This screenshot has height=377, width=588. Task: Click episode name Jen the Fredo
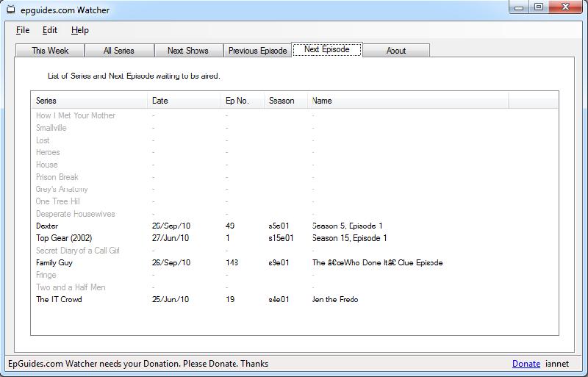tap(335, 299)
